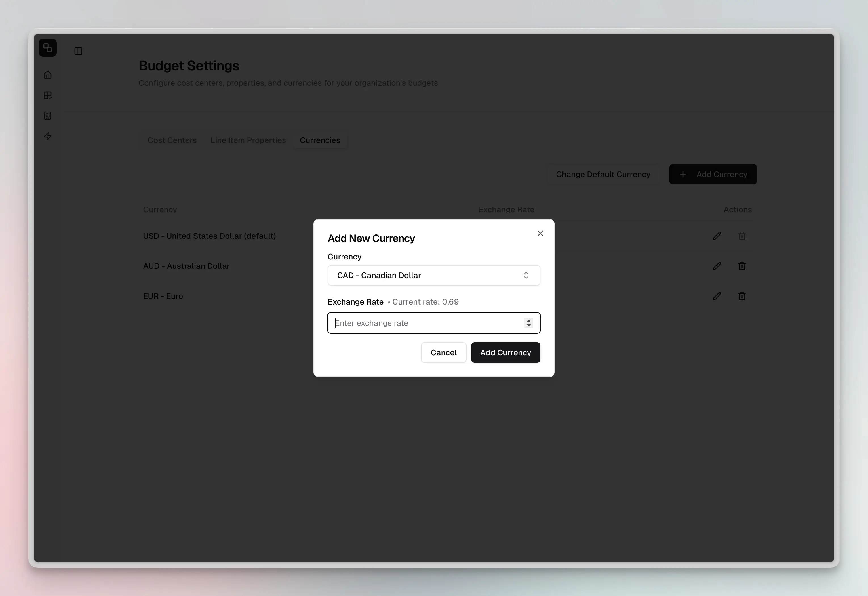Screen dimensions: 868x596
Task: Switch to the Cost Centers tab
Action: [x=172, y=140]
